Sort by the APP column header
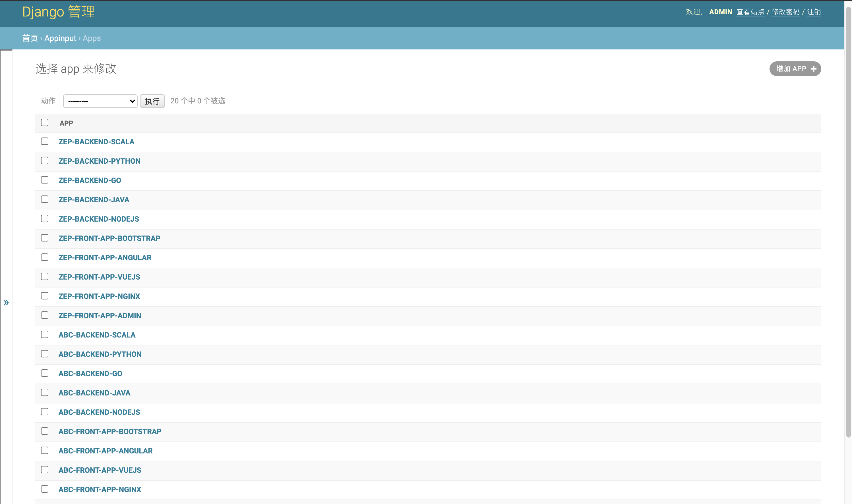The width and height of the screenshot is (852, 504). (66, 123)
